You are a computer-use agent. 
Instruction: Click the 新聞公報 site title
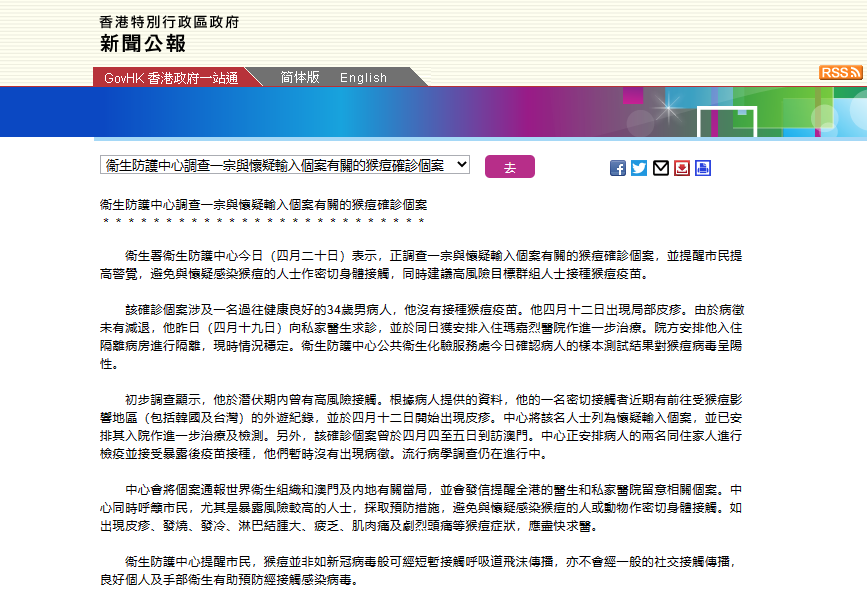click(143, 43)
